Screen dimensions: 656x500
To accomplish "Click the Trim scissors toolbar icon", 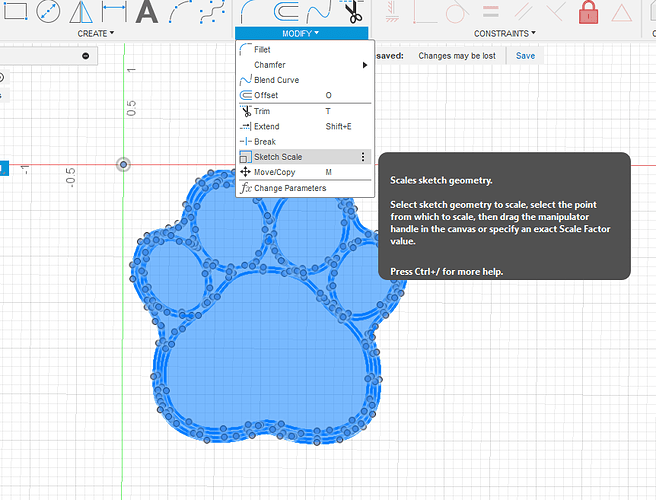I will (353, 11).
